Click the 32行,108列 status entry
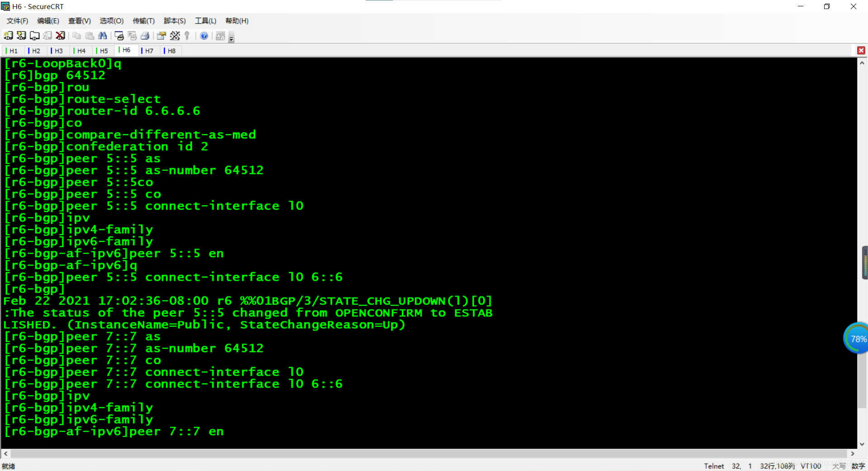868x471 pixels. coord(777,466)
